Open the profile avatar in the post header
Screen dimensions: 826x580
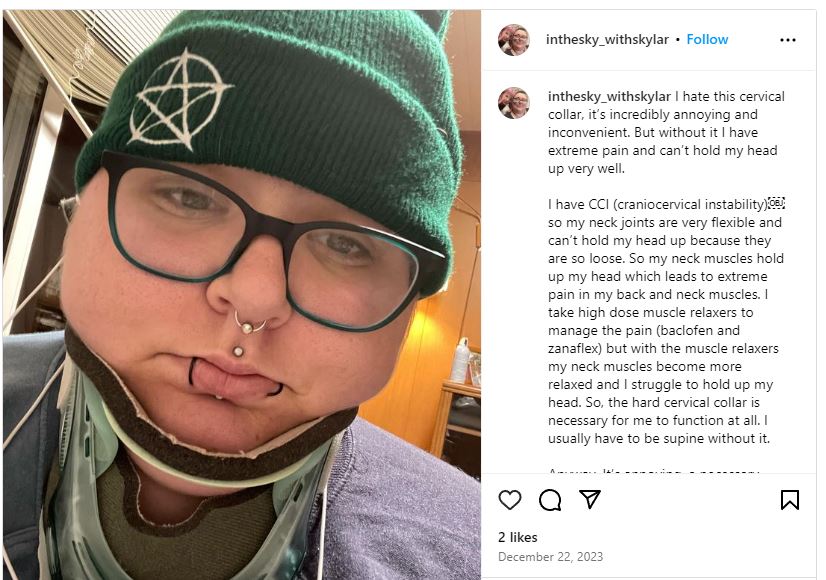pyautogui.click(x=514, y=40)
